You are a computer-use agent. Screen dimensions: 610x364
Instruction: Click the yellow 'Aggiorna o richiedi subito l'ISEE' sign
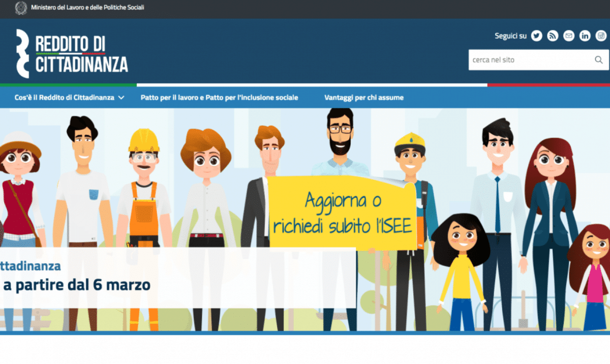341,214
